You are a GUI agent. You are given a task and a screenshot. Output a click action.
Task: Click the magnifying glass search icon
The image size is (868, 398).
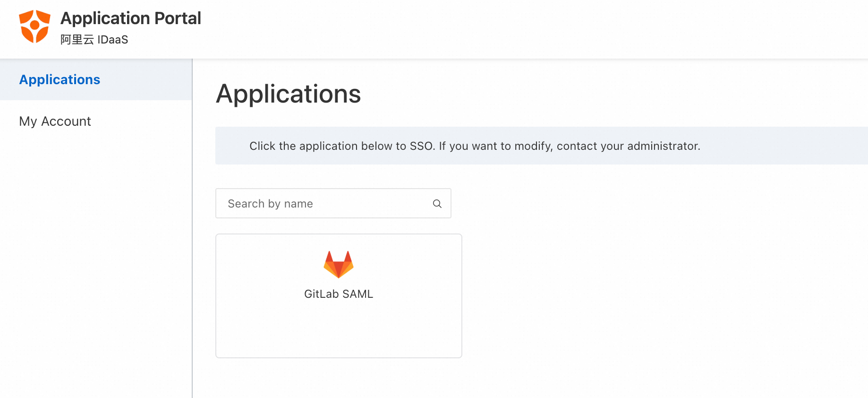437,204
